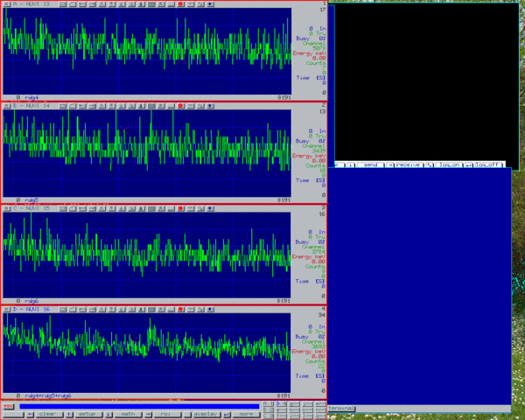Image resolution: width=525 pixels, height=420 pixels.
Task: Click the send button in the terminal window
Action: coord(370,164)
